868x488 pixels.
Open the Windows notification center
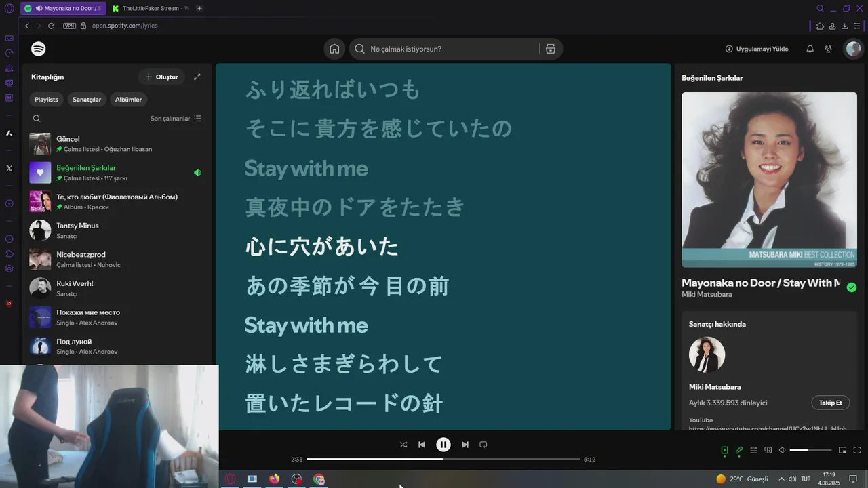coord(853,479)
